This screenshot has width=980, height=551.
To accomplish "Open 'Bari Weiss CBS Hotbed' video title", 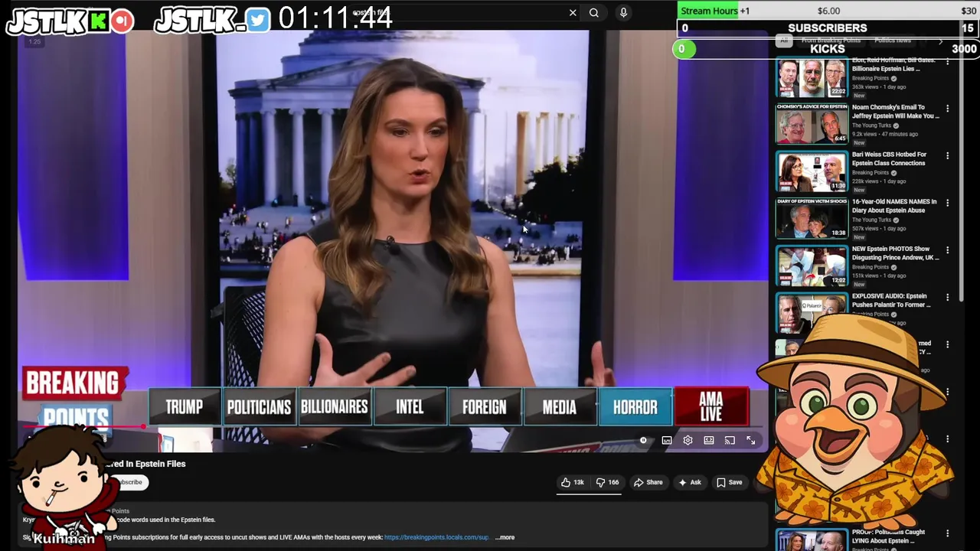I will click(x=890, y=158).
